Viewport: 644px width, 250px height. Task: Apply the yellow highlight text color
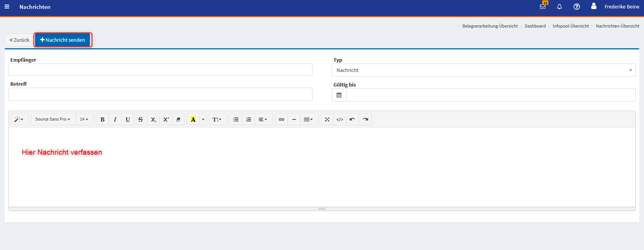click(193, 119)
